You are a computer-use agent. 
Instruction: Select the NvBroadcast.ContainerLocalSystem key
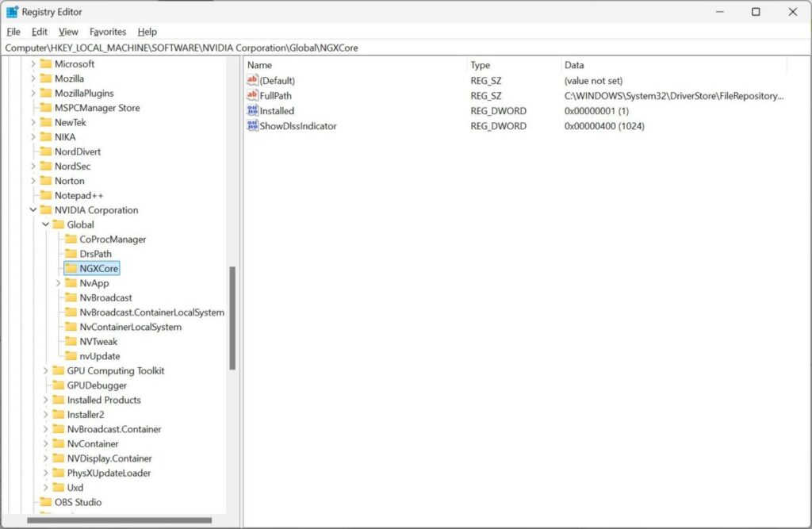[x=151, y=312]
